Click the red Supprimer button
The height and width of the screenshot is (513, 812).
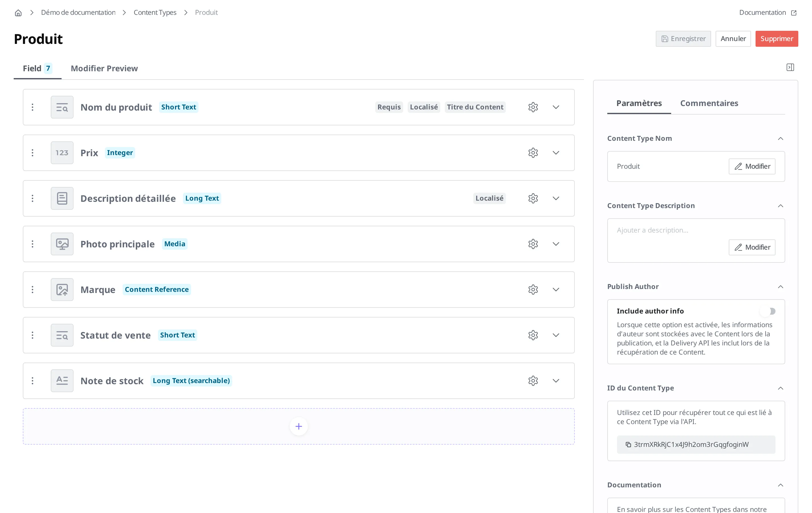pyautogui.click(x=776, y=39)
